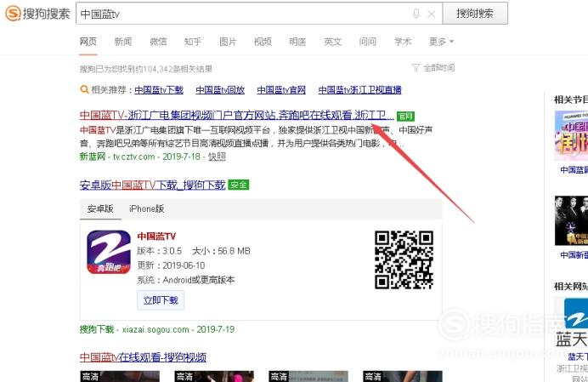Click the second 高清 video thumbnail
The image size is (588, 382).
[x=214, y=376]
